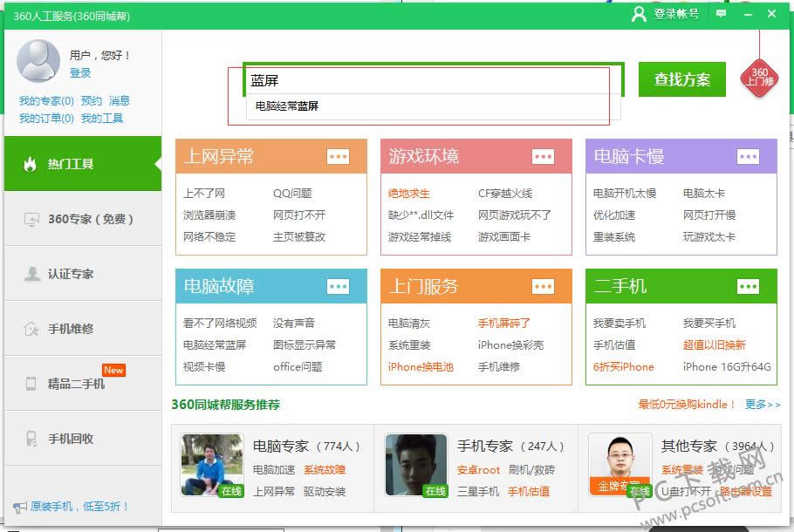Open more options in 二手机 card
Image resolution: width=794 pixels, height=532 pixels.
point(748,287)
